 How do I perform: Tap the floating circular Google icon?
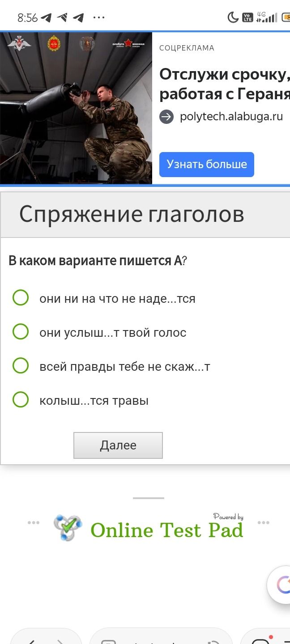[281, 585]
